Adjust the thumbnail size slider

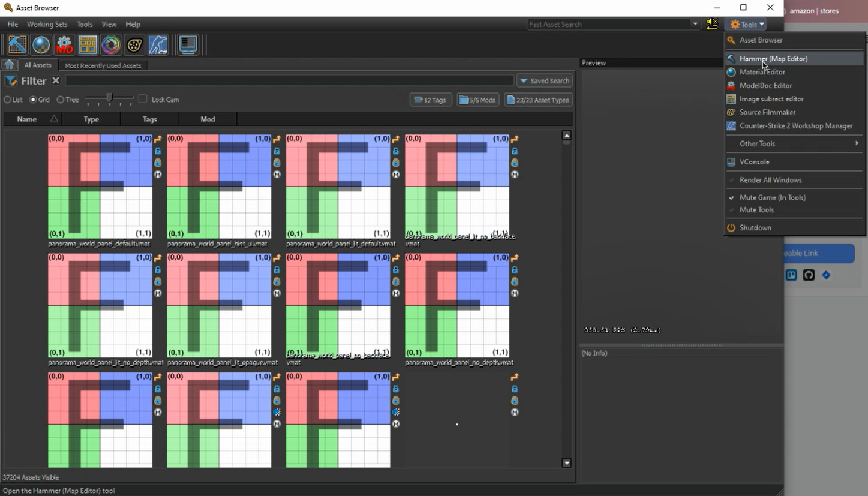click(x=109, y=98)
